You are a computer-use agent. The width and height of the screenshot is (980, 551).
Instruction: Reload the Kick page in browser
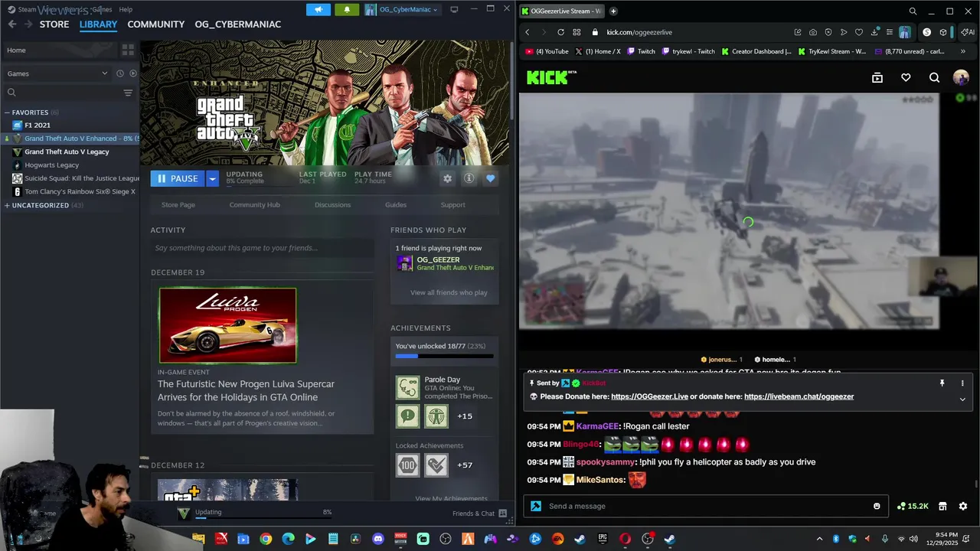tap(560, 32)
